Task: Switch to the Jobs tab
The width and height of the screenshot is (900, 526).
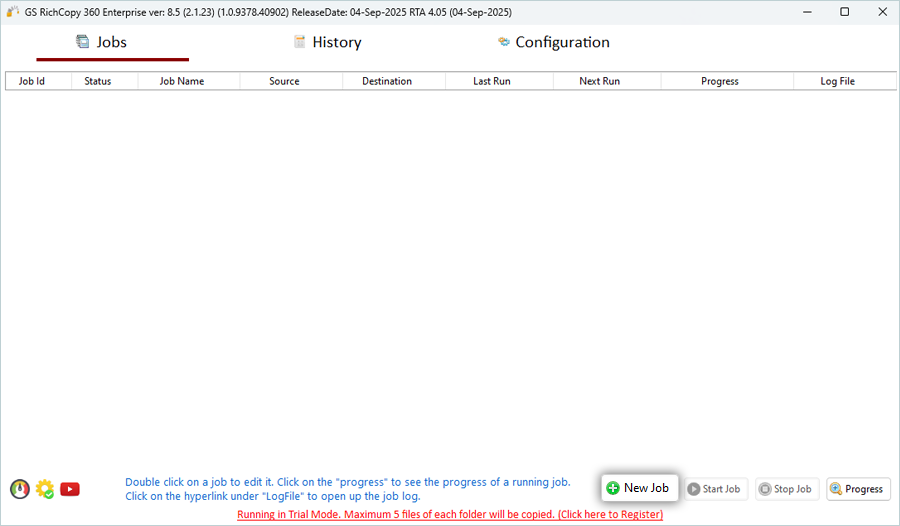Action: (x=102, y=42)
